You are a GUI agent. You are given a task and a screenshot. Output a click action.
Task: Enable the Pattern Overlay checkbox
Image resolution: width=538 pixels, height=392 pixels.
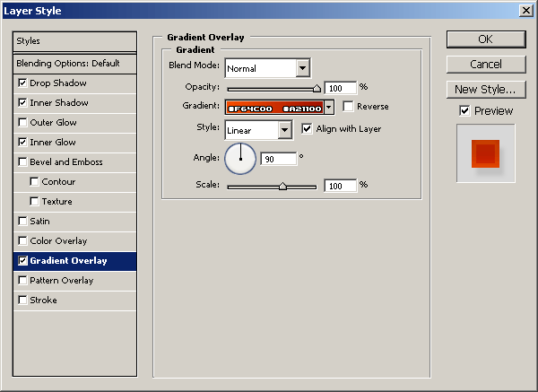click(x=22, y=281)
